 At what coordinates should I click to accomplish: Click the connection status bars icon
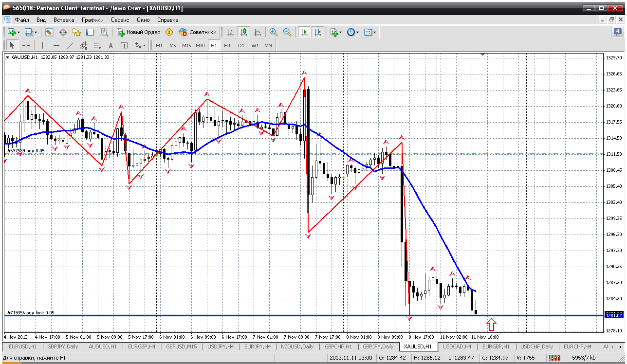point(555,359)
